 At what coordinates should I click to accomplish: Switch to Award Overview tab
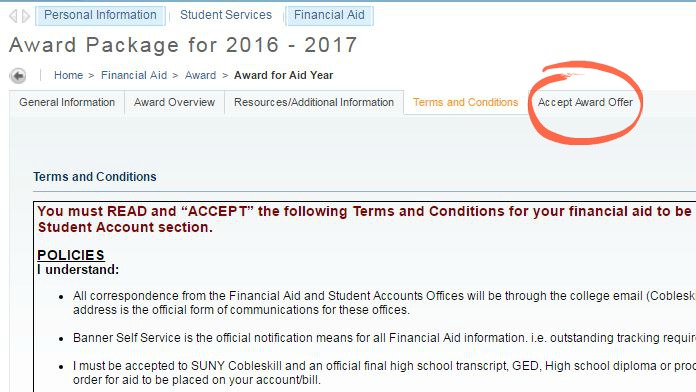[174, 103]
